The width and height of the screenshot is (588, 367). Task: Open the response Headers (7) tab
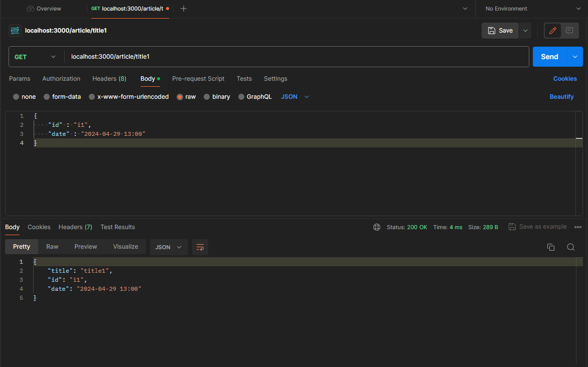coord(75,227)
